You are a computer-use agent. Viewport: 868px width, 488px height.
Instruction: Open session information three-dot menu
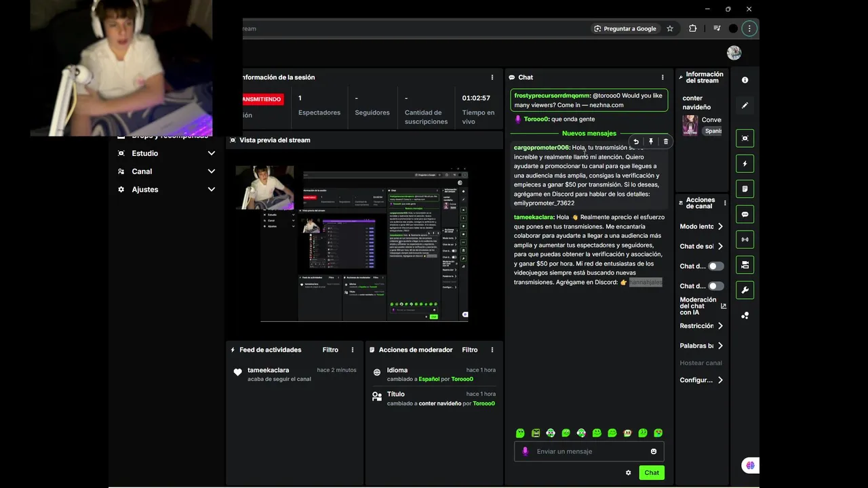click(492, 77)
